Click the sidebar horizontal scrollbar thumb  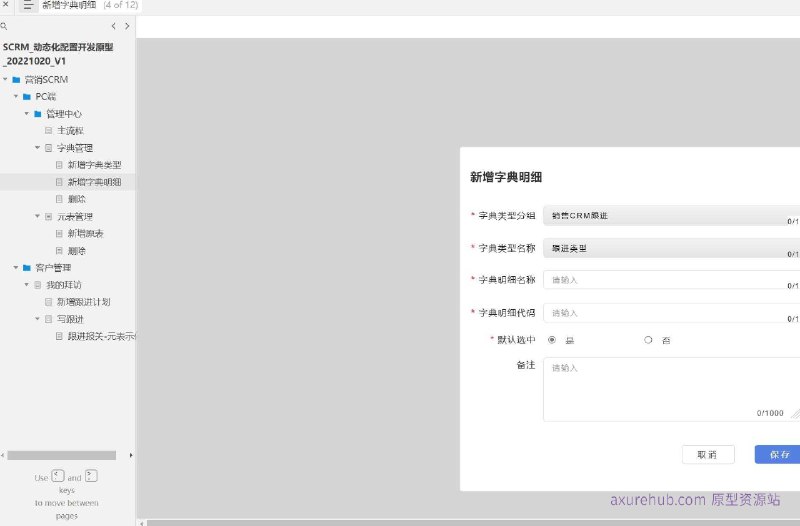pyautogui.click(x=62, y=455)
